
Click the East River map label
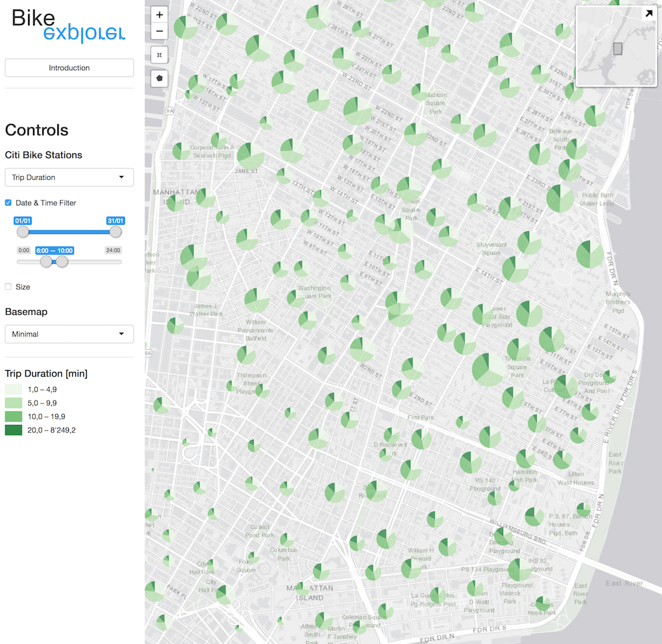click(x=624, y=583)
